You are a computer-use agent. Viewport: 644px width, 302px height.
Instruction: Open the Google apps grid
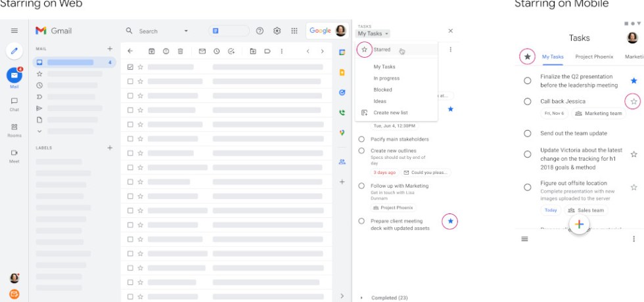click(x=294, y=31)
